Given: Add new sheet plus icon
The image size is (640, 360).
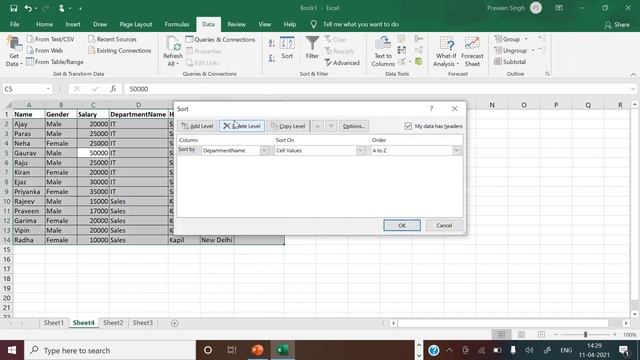Looking at the screenshot, I should click(175, 323).
